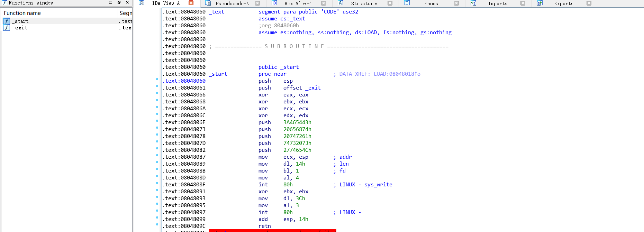Open the Exports tab
Image resolution: width=644 pixels, height=232 pixels.
pyautogui.click(x=564, y=3)
